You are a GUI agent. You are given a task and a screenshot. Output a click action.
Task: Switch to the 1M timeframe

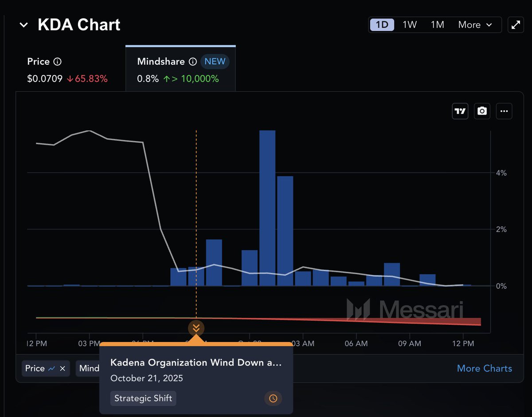click(x=437, y=25)
